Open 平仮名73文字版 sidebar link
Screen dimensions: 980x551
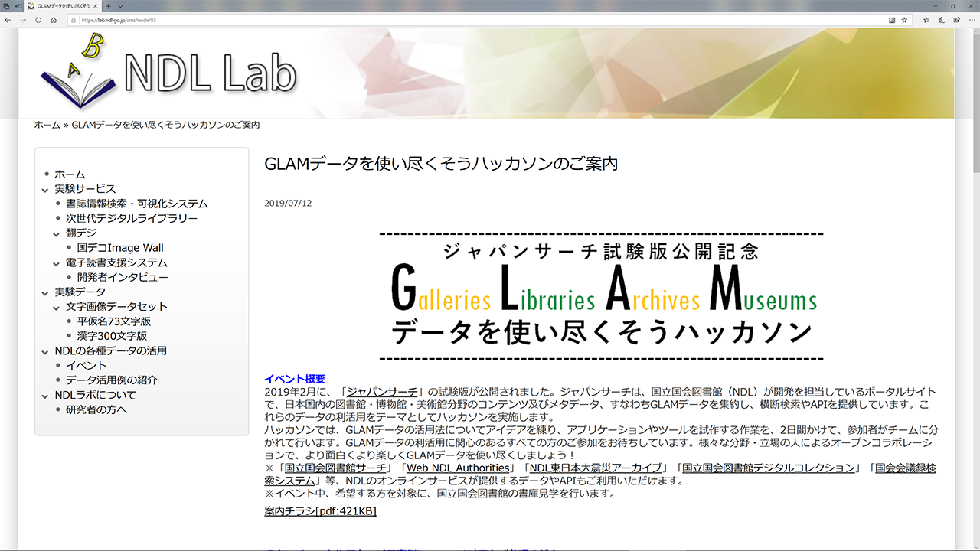(x=114, y=321)
